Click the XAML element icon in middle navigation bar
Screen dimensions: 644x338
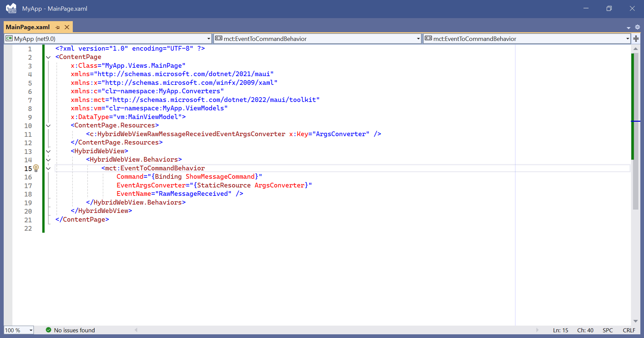pos(219,38)
